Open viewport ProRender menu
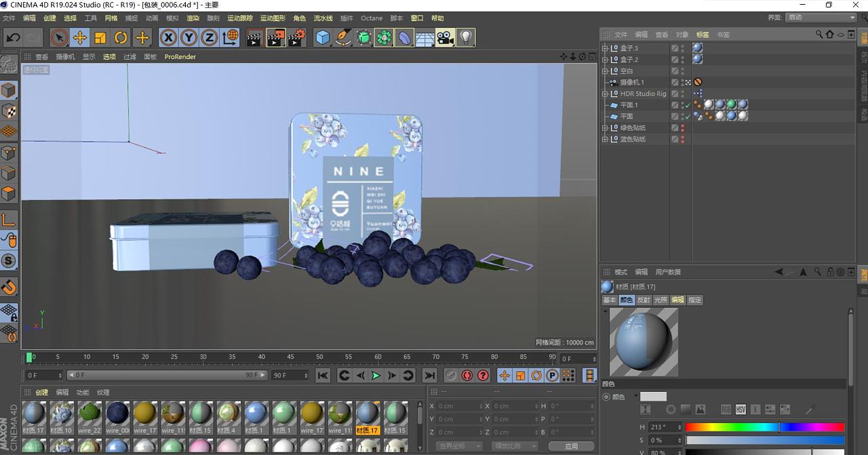This screenshot has width=868, height=455. point(180,57)
